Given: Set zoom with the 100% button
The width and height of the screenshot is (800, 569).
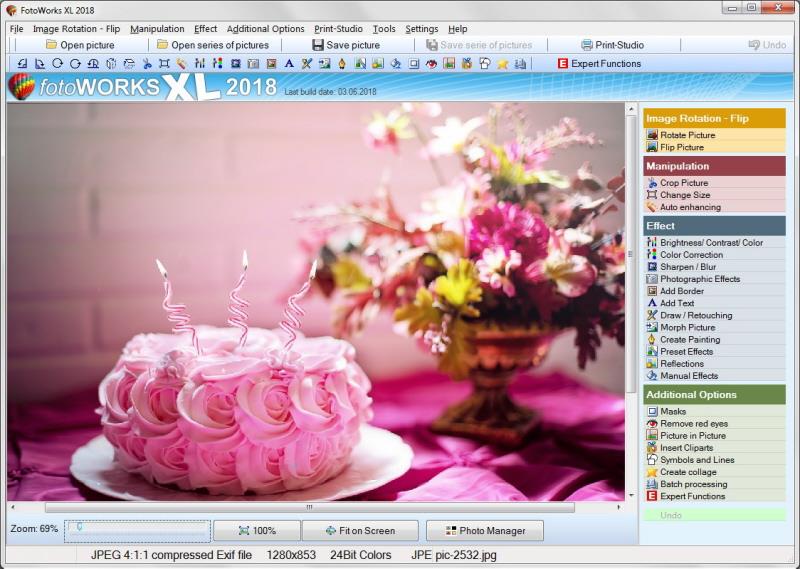Looking at the screenshot, I should (x=257, y=531).
